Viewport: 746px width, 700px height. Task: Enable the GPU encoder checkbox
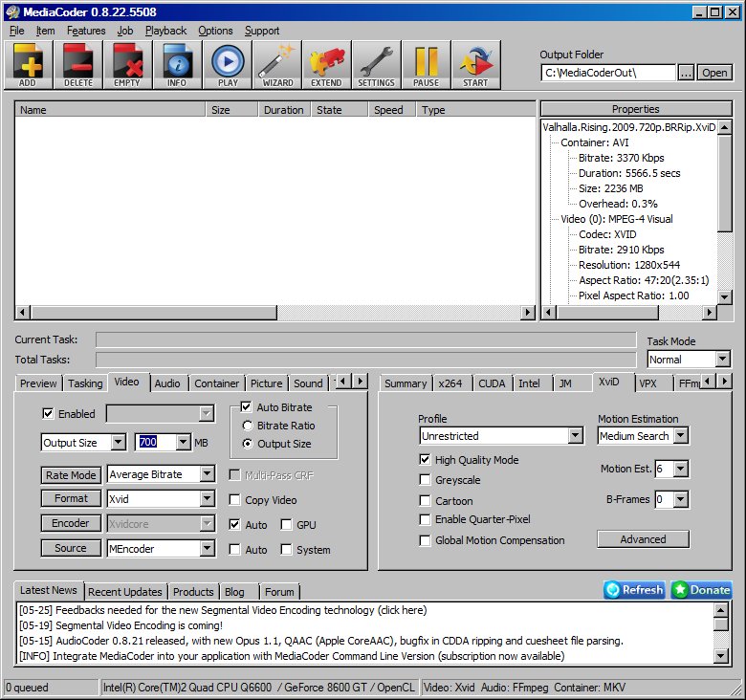(286, 525)
